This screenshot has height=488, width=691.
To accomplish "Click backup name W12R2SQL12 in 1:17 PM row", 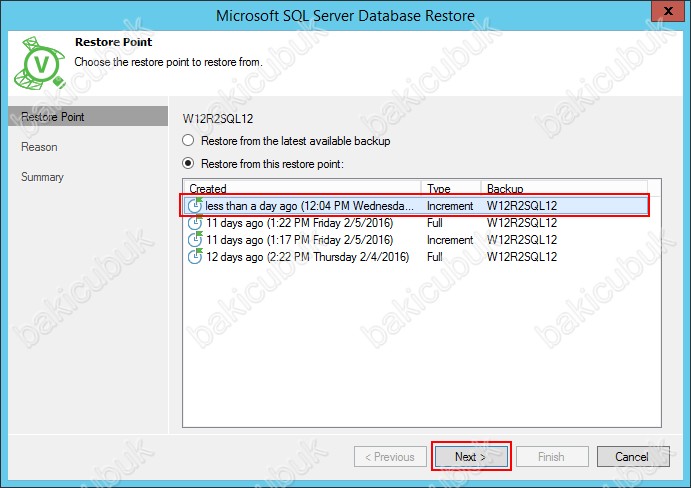I will 522,240.
